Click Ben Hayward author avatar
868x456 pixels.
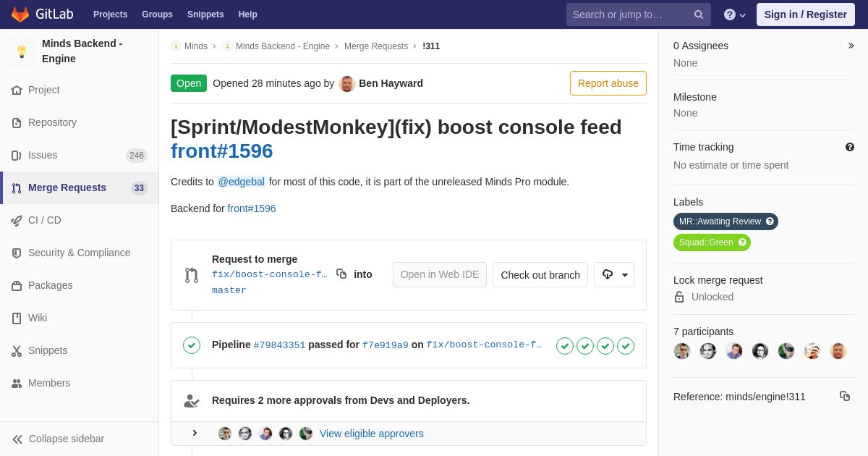click(x=347, y=83)
